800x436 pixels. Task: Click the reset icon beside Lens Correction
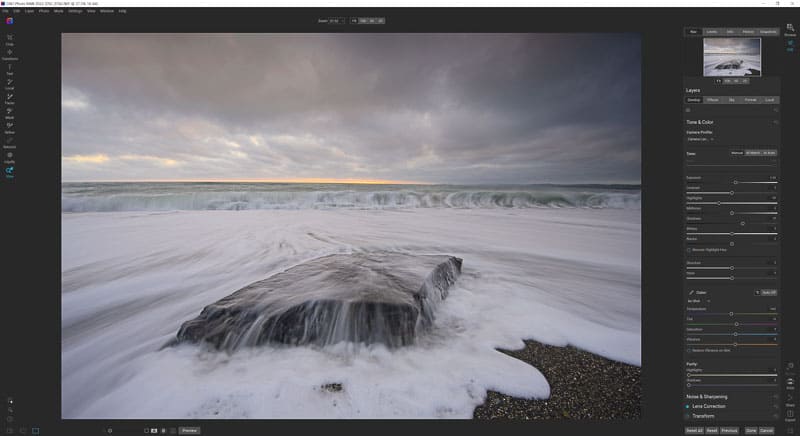[776, 406]
